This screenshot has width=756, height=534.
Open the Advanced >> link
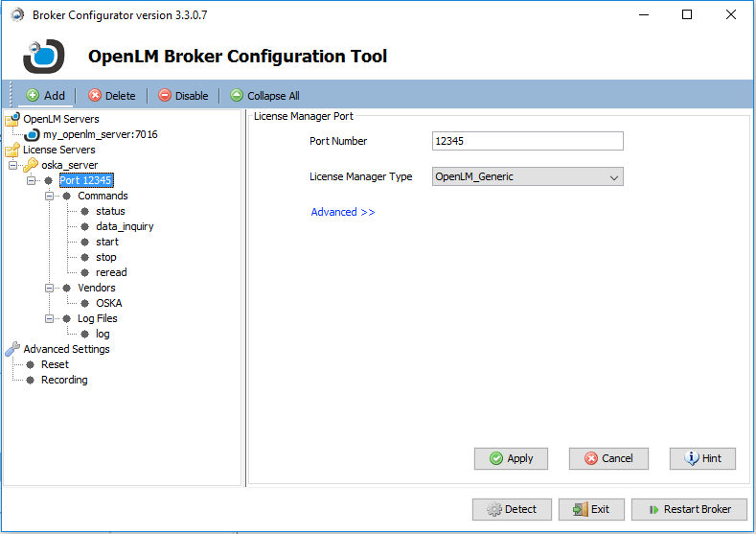[x=343, y=212]
